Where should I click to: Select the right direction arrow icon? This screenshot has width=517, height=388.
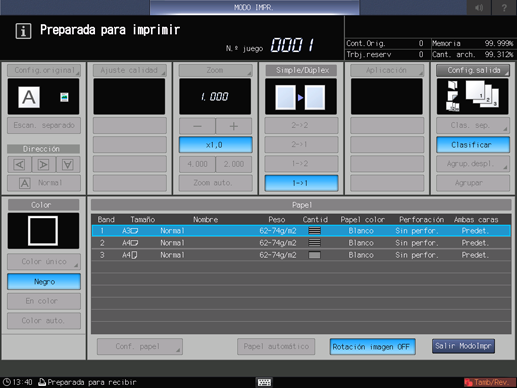[44, 164]
